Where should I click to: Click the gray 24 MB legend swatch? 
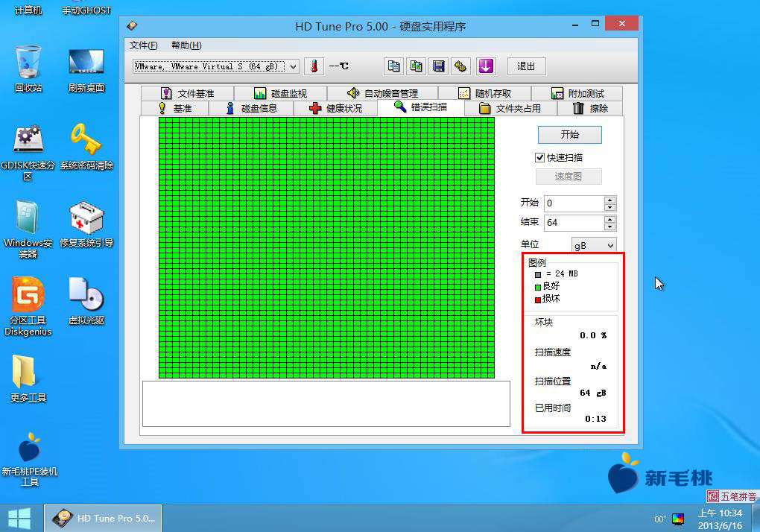click(x=537, y=275)
